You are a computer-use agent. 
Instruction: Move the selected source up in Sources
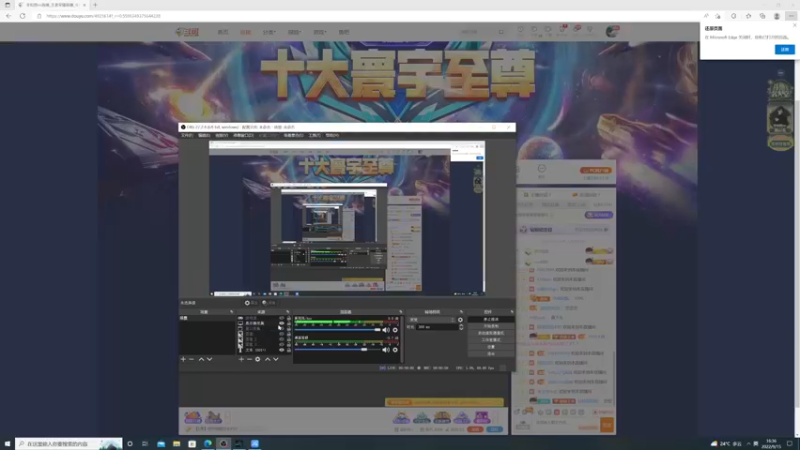click(267, 359)
